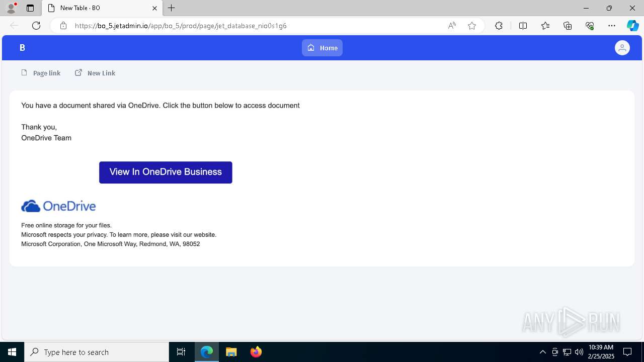Viewport: 644px width, 362px height.
Task: Open the Favorites list
Action: (545, 26)
